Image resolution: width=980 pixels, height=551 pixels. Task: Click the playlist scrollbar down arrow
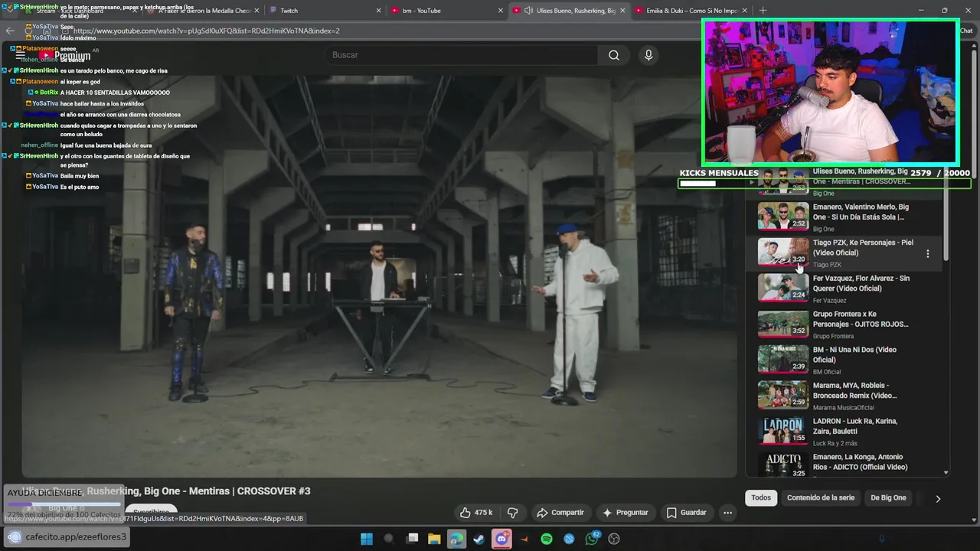[x=946, y=473]
